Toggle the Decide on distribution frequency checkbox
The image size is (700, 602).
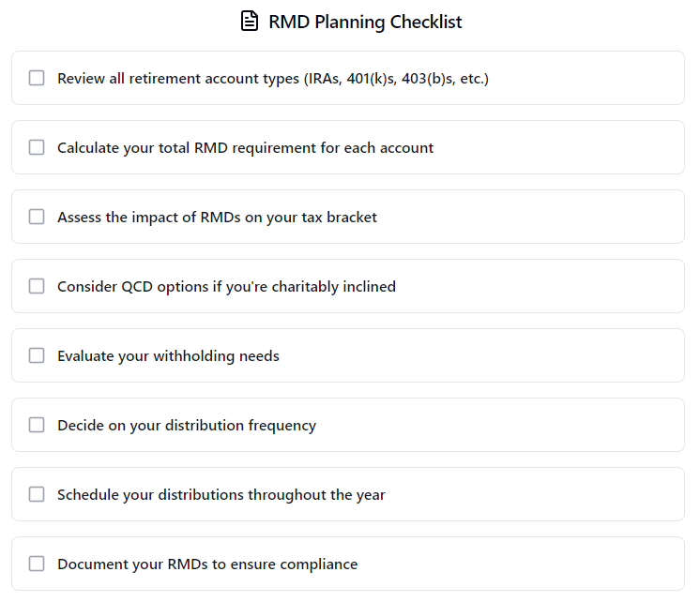(37, 425)
